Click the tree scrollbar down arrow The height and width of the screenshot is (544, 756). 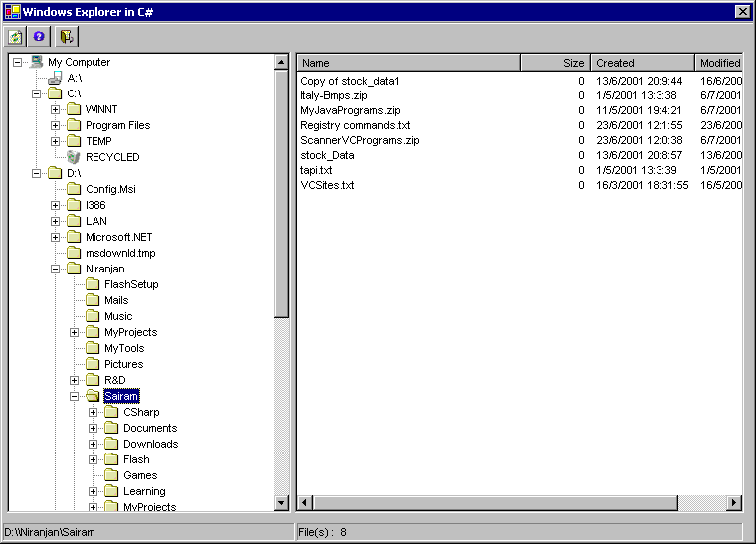pyautogui.click(x=282, y=503)
